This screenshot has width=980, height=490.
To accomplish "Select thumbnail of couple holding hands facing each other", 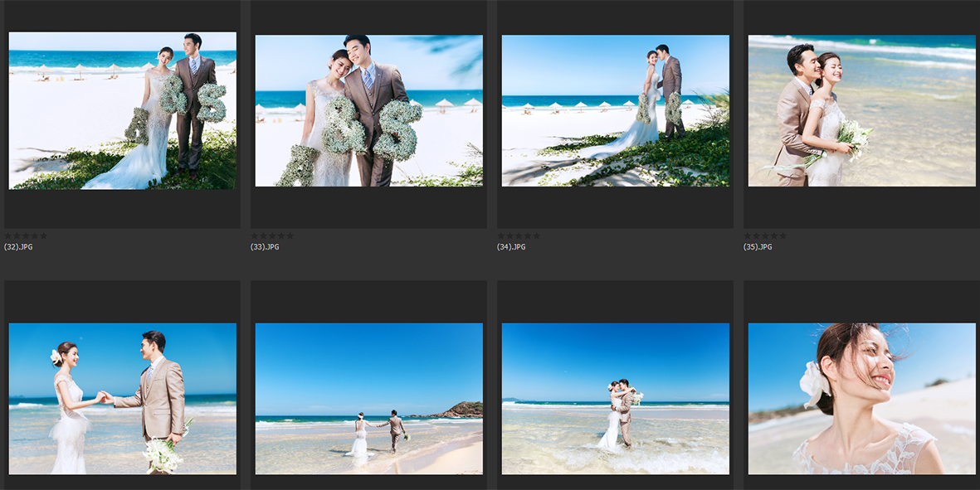I will pos(123,398).
